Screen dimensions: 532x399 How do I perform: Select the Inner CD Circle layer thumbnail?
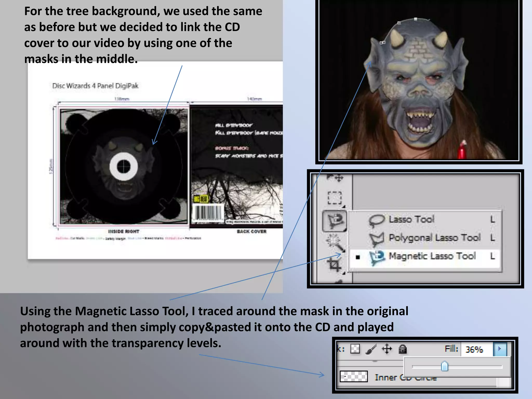click(354, 376)
